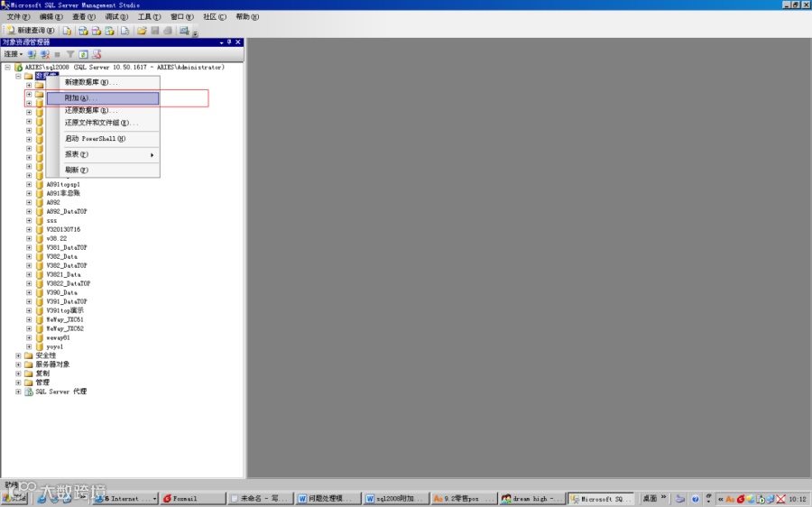
Task: Open the View (查看) menu
Action: coord(83,16)
